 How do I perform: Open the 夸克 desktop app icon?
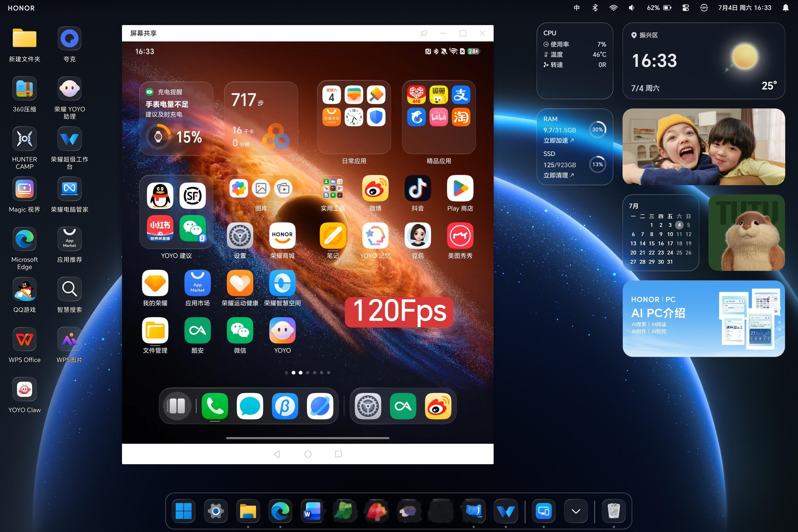[x=69, y=38]
